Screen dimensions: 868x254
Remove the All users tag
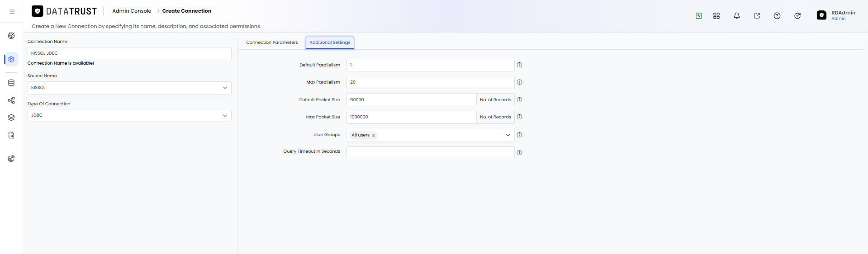point(374,136)
